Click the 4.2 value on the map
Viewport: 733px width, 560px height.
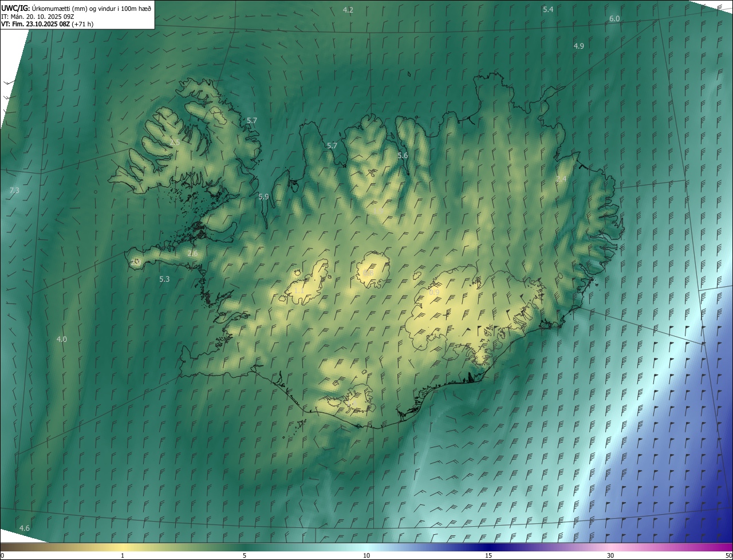(x=348, y=10)
